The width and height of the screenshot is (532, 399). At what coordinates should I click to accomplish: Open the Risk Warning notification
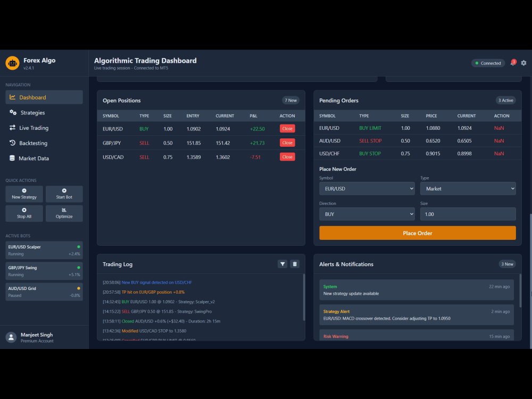(x=417, y=335)
